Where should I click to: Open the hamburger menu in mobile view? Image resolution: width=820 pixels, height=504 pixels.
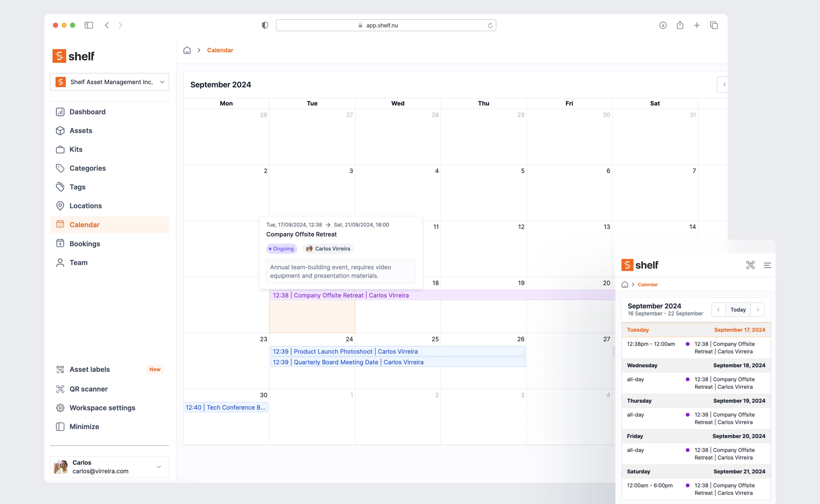767,265
